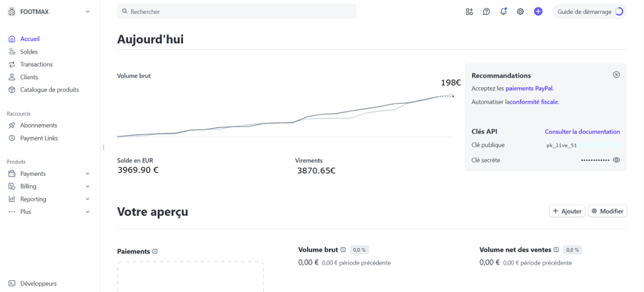Reveal the secret API key with eye icon
The height and width of the screenshot is (292, 644).
click(x=616, y=160)
